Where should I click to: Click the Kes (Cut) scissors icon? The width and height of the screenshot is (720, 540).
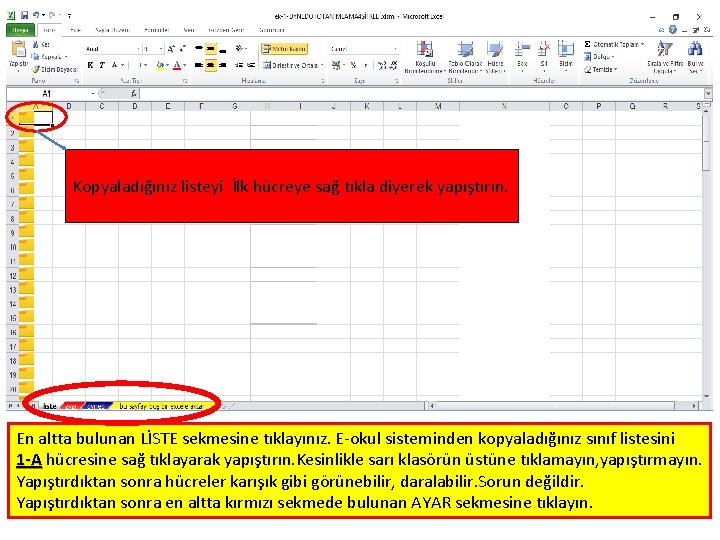(36, 45)
